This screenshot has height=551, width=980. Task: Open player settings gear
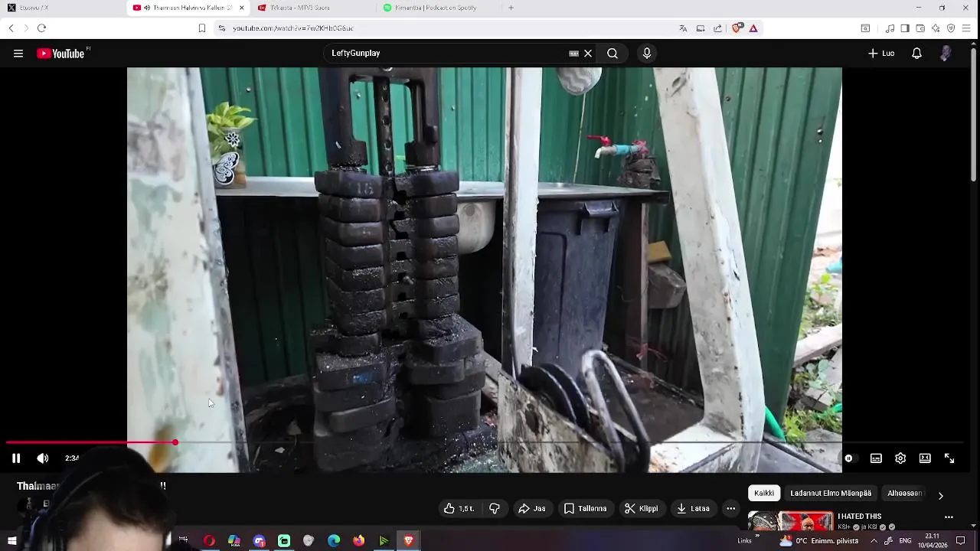[x=900, y=458]
